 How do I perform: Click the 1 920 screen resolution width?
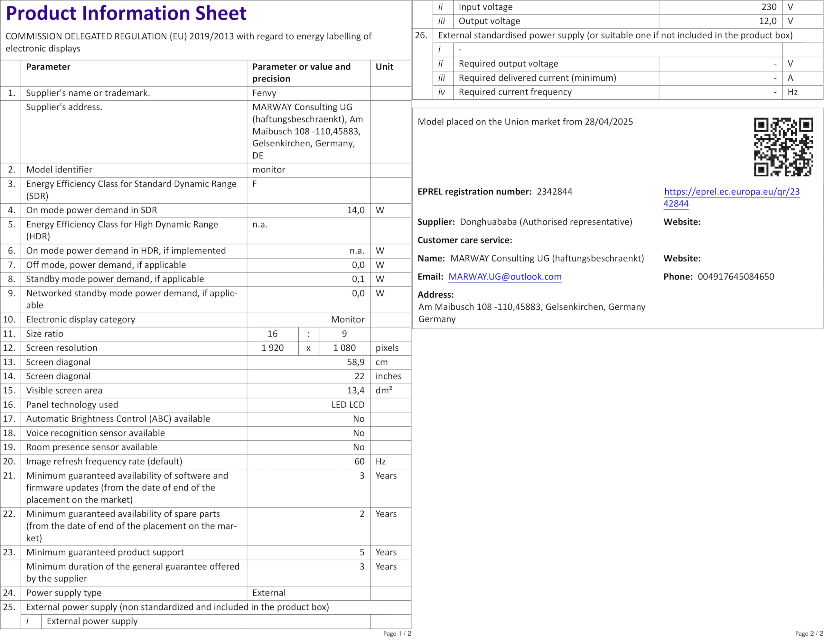[x=272, y=348]
